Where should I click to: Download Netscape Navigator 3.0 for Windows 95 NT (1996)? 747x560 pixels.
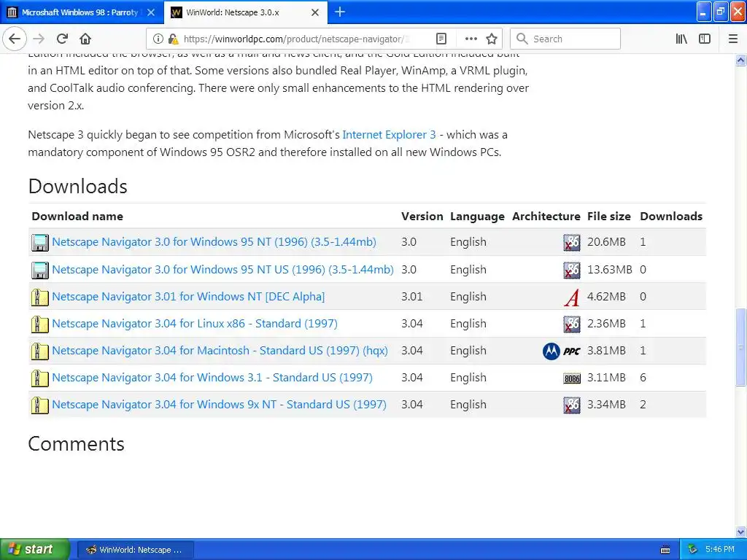pos(214,242)
